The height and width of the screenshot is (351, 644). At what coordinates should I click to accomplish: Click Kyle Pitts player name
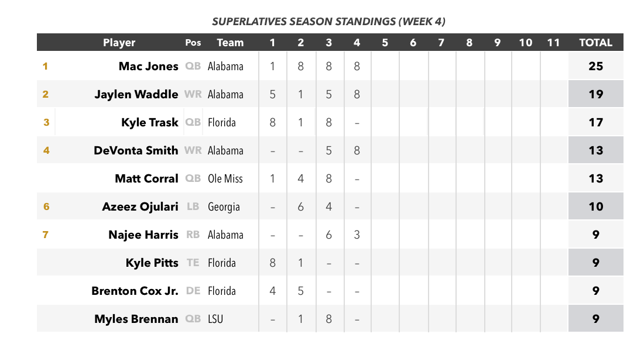click(152, 263)
